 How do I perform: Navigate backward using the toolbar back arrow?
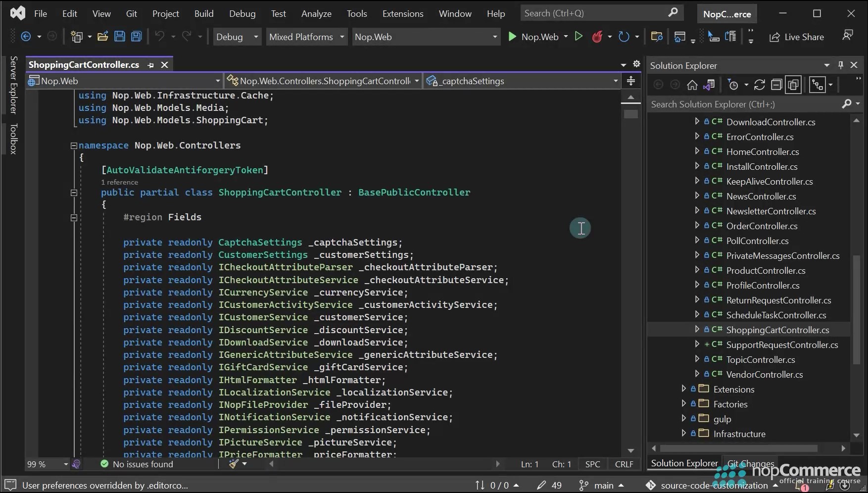click(x=26, y=37)
